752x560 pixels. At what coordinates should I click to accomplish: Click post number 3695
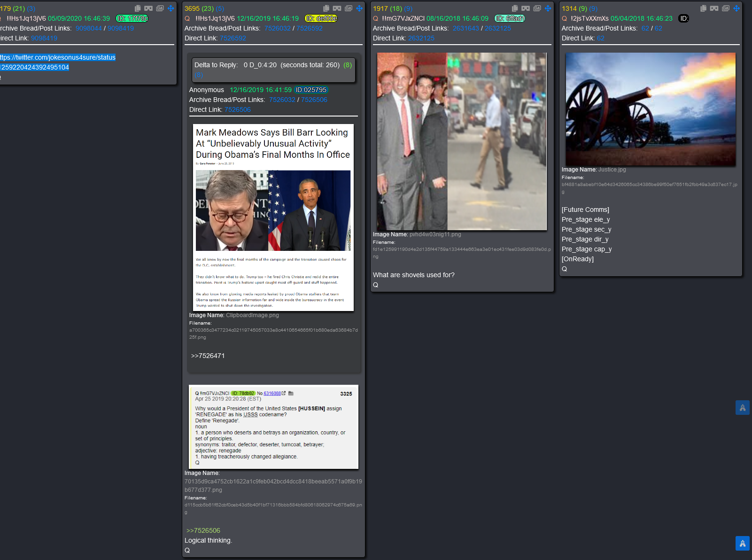pyautogui.click(x=192, y=8)
